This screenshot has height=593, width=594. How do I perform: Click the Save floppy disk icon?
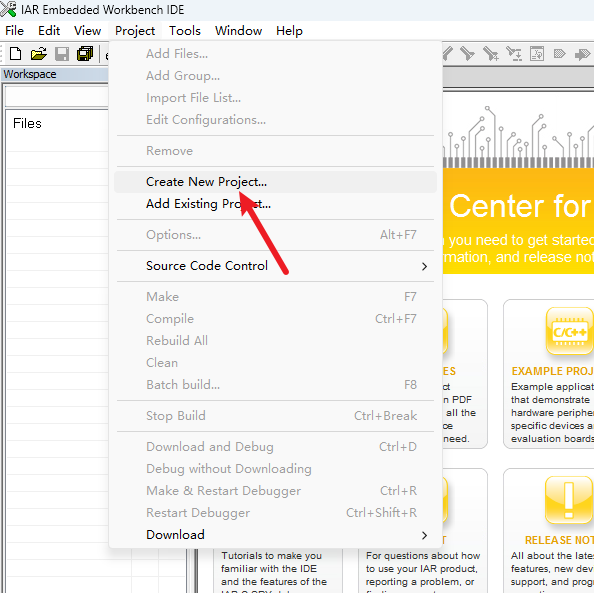(62, 54)
